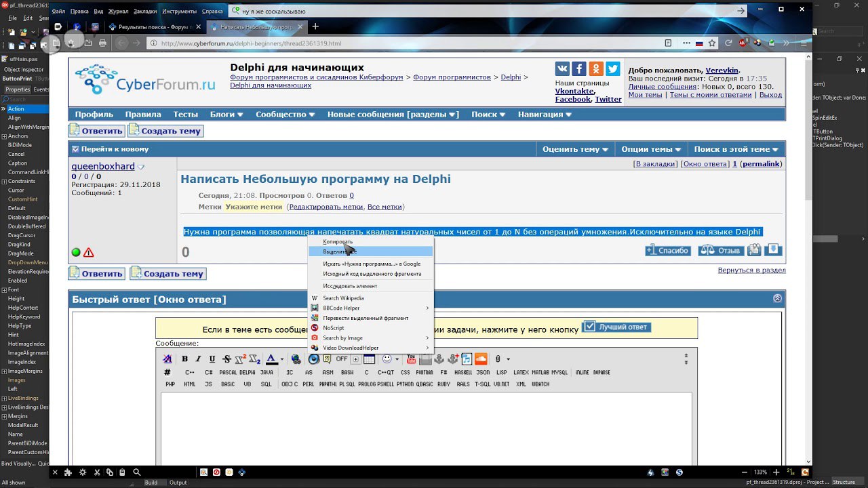Insert table icon in editor toolbar
This screenshot has width=868, height=488.
tap(369, 359)
